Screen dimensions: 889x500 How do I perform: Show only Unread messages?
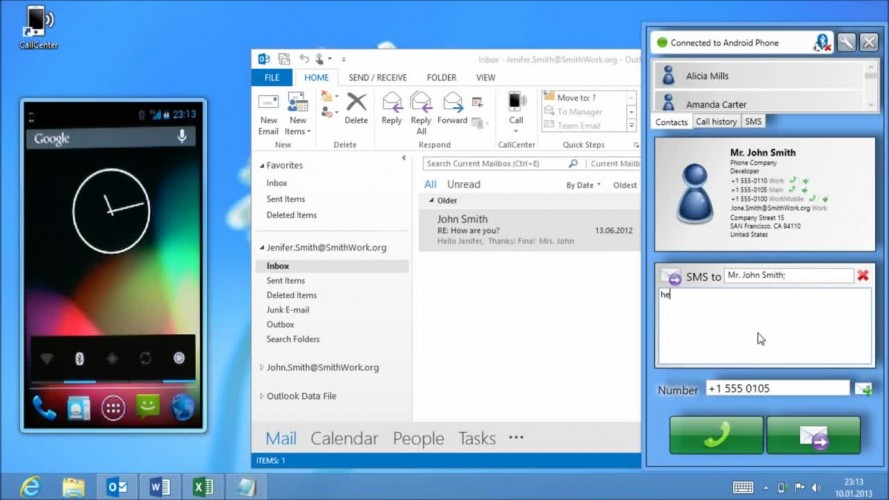point(463,184)
